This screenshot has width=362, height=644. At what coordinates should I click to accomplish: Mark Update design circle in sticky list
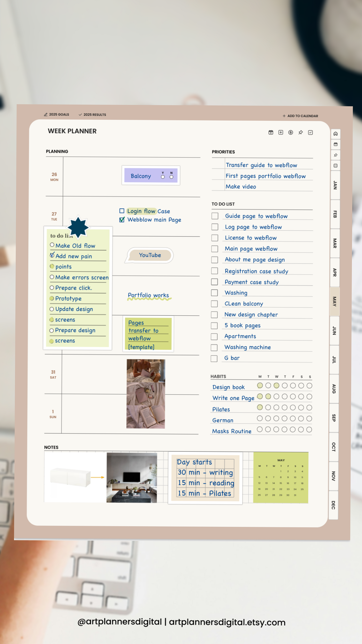point(52,309)
